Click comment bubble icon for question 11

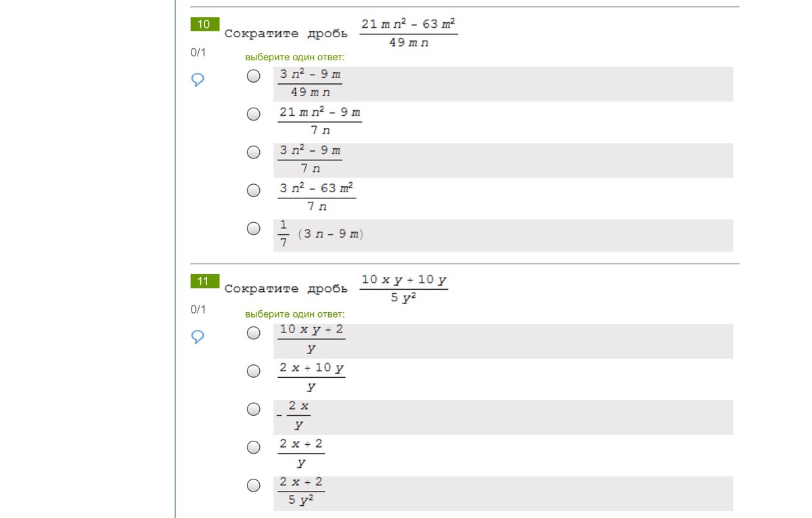[198, 337]
